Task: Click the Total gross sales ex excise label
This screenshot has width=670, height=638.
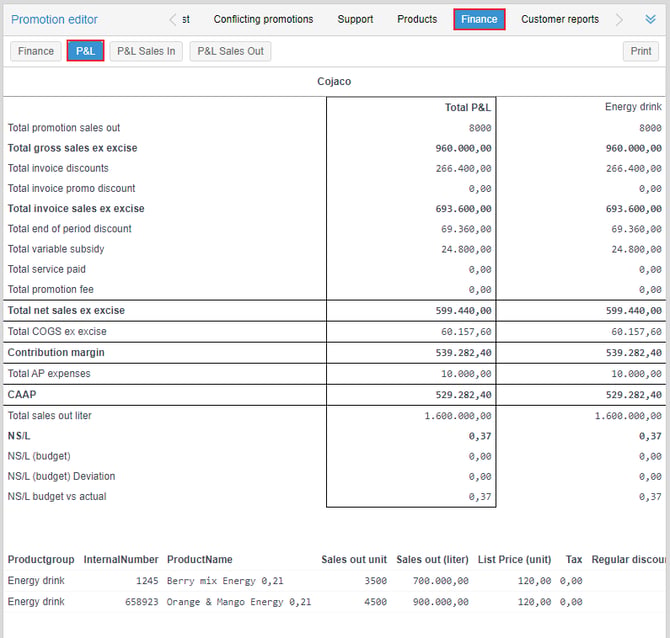Action: pos(73,148)
